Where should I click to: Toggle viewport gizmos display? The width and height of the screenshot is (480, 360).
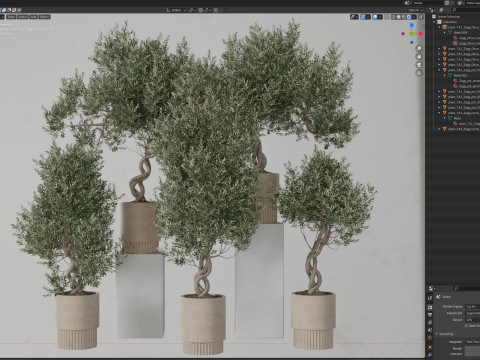point(363,17)
